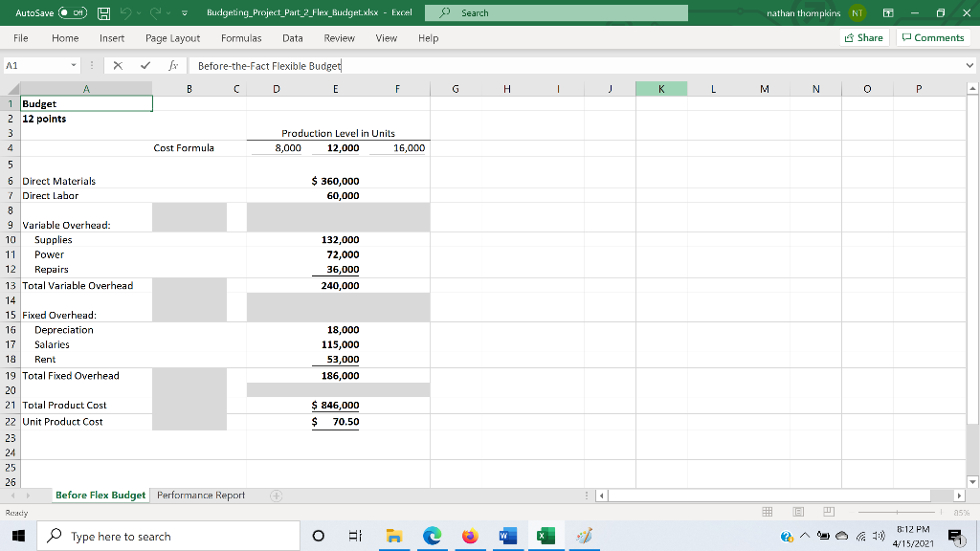Open the Performance Report sheet tab
This screenshot has height=551, width=980.
pyautogui.click(x=200, y=496)
